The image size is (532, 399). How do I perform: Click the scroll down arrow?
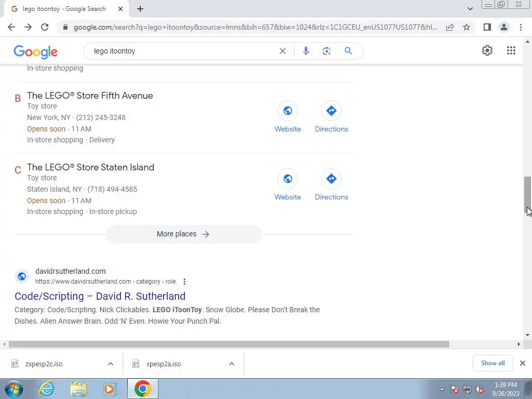pos(527,335)
